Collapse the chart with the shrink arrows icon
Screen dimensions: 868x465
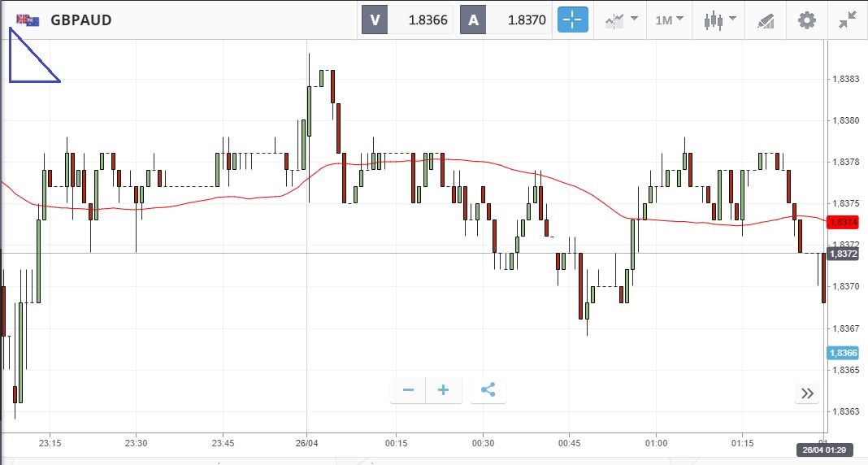848,20
